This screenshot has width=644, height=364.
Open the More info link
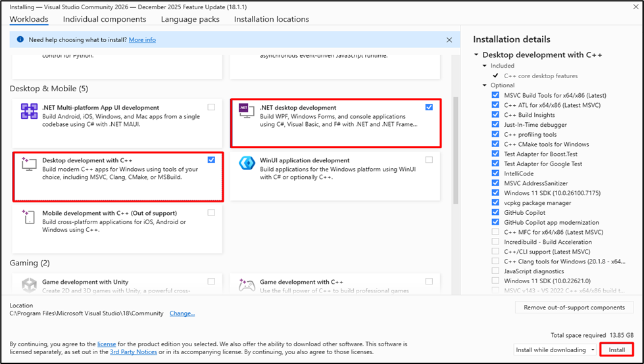[142, 40]
